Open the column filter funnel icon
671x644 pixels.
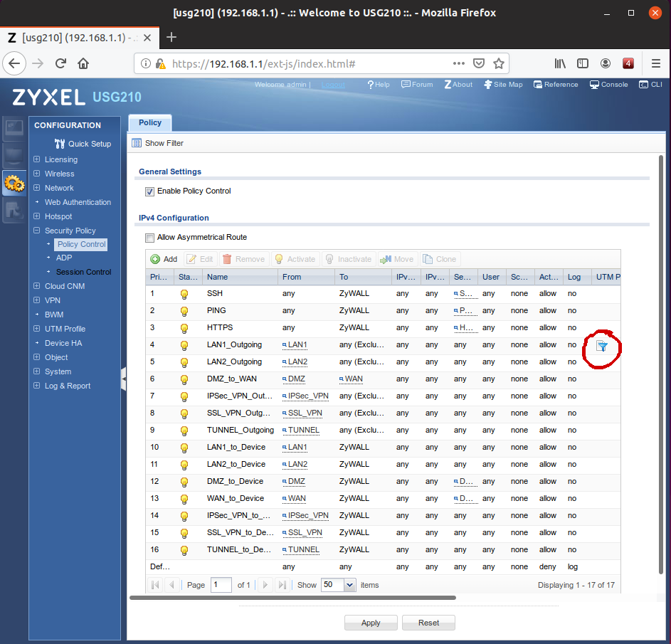(x=602, y=346)
